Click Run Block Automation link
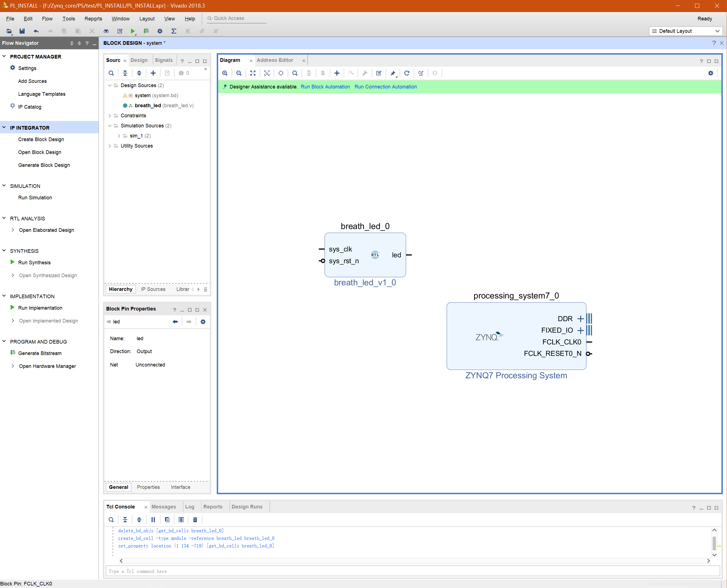Screen dimensions: 727x588 (x=325, y=87)
